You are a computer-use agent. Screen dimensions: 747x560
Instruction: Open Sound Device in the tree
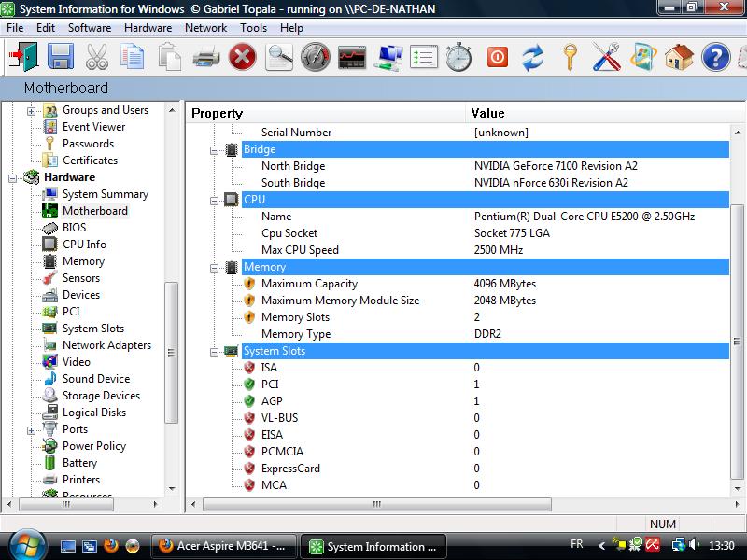pyautogui.click(x=96, y=379)
